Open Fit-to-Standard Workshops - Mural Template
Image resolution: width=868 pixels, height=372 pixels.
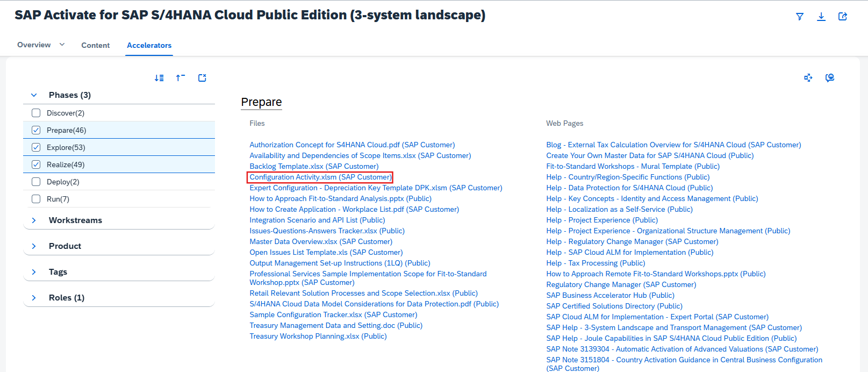[633, 166]
